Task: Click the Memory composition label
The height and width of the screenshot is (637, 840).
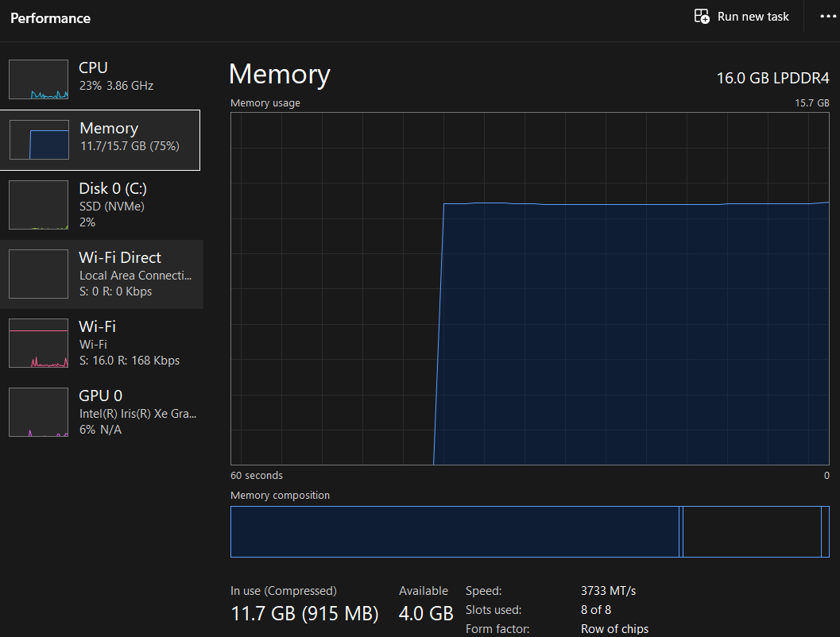Action: point(281,495)
